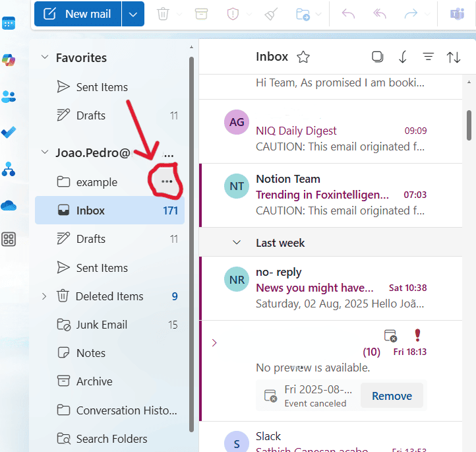Expand the Deleted Items folder
This screenshot has width=476, height=452.
tap(44, 296)
